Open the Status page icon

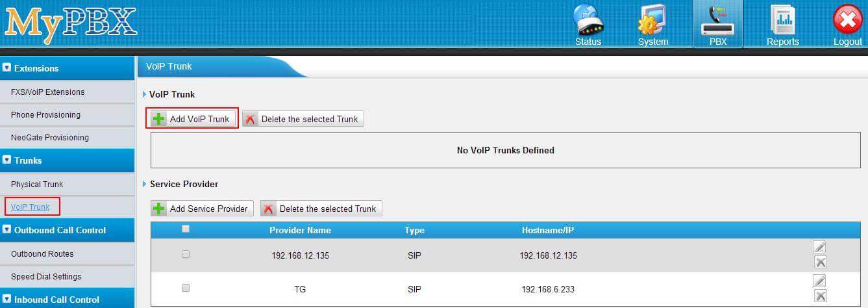(x=588, y=24)
